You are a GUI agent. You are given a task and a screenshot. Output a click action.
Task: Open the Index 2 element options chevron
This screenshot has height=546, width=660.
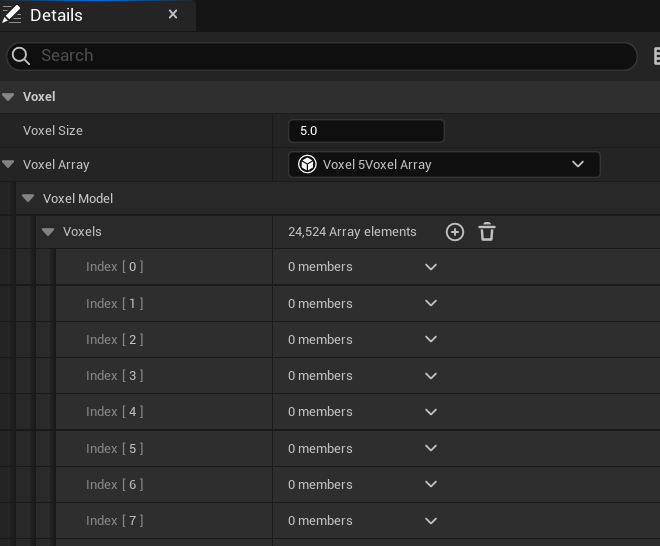point(431,339)
